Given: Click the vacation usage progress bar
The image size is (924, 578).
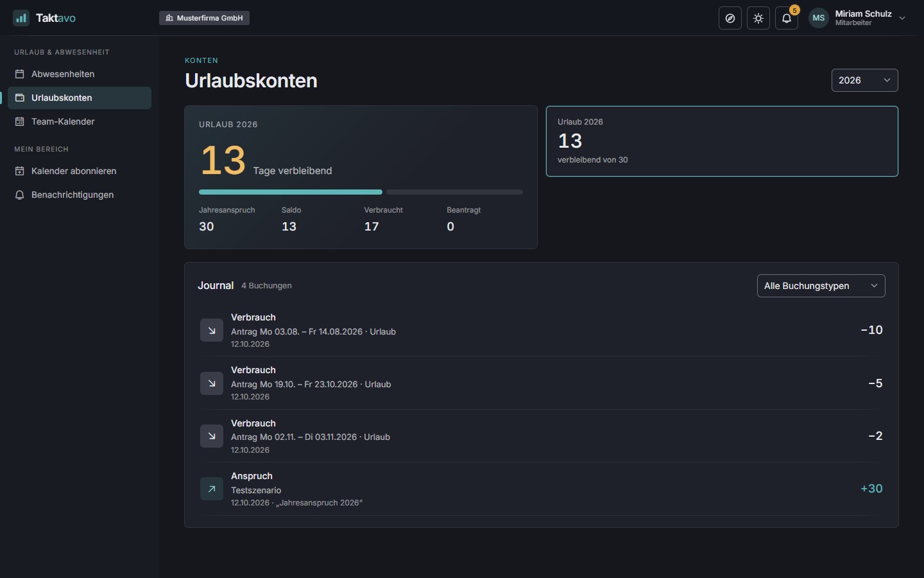Looking at the screenshot, I should click(x=361, y=192).
